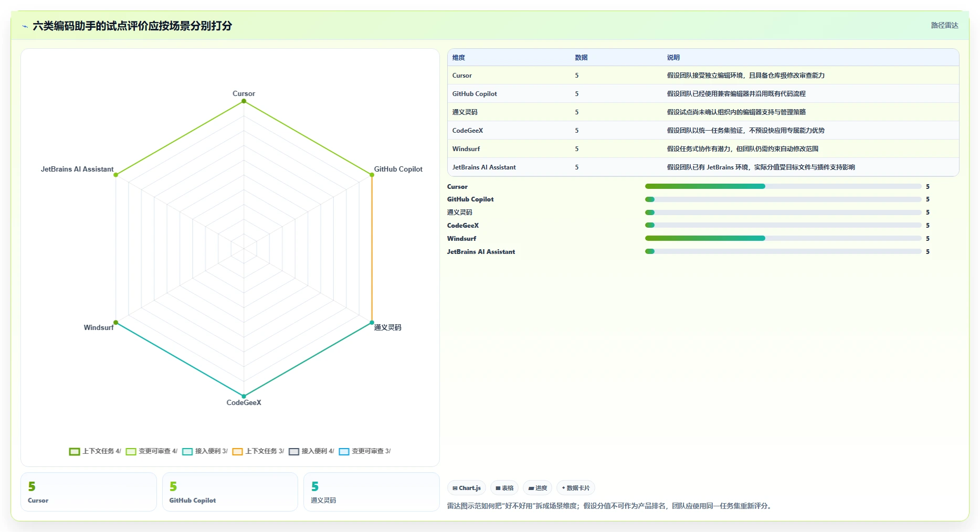Click the Windsurf axis label on radar chart
This screenshot has width=980, height=532.
pos(99,327)
